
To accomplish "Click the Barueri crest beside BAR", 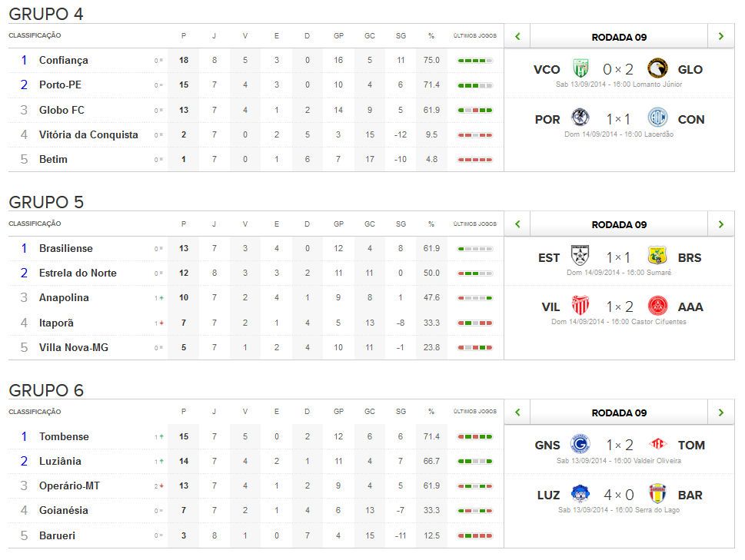I will click(657, 495).
